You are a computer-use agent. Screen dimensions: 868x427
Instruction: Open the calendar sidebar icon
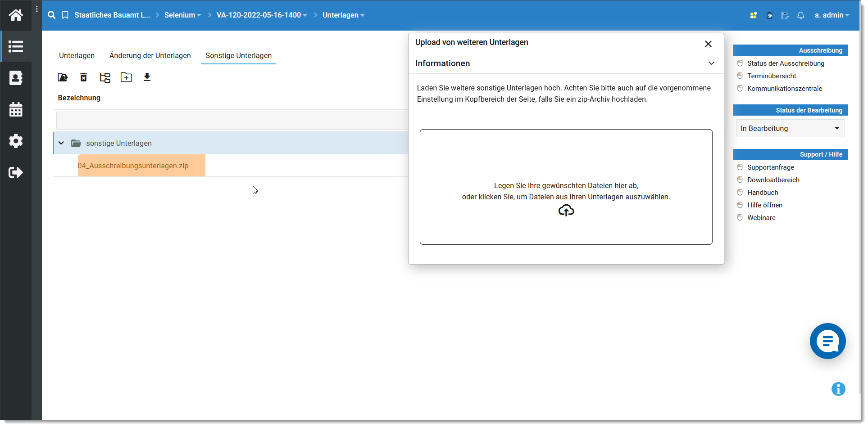click(x=16, y=109)
